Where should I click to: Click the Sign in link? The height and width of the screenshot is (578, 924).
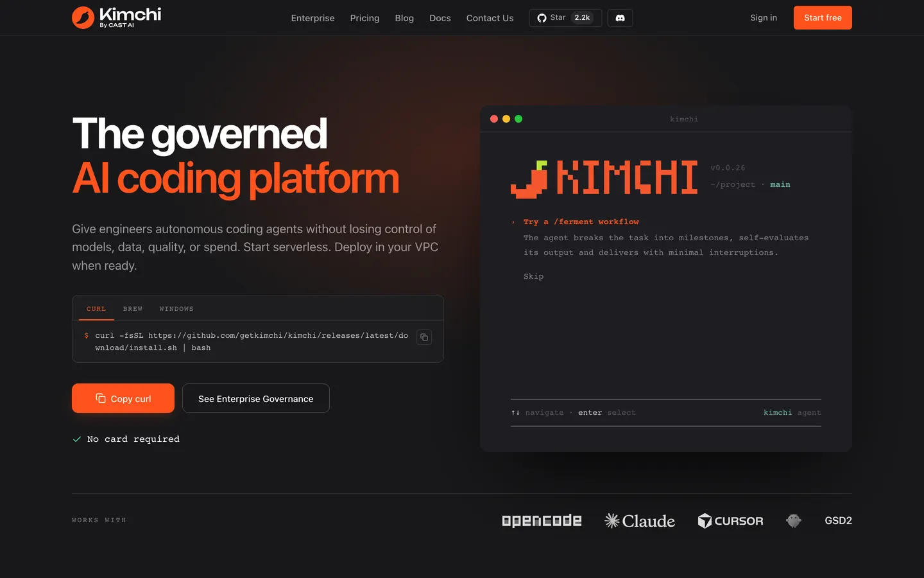764,18
